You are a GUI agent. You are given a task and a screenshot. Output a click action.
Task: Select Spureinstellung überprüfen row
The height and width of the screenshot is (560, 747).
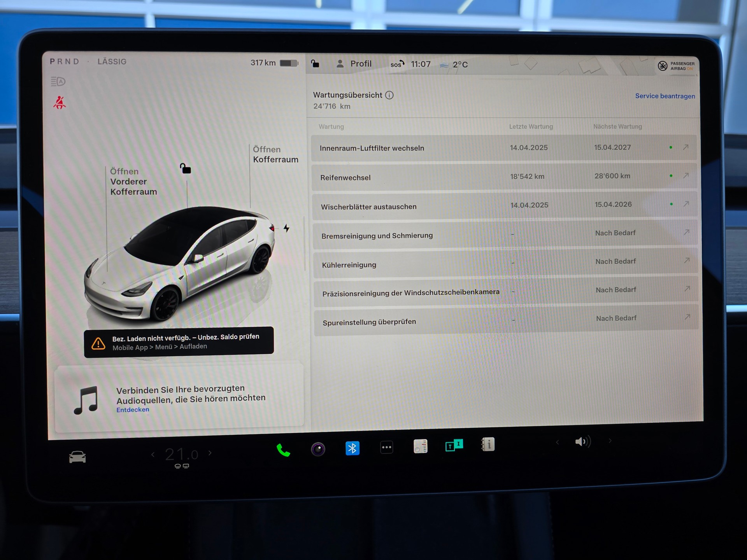point(506,320)
